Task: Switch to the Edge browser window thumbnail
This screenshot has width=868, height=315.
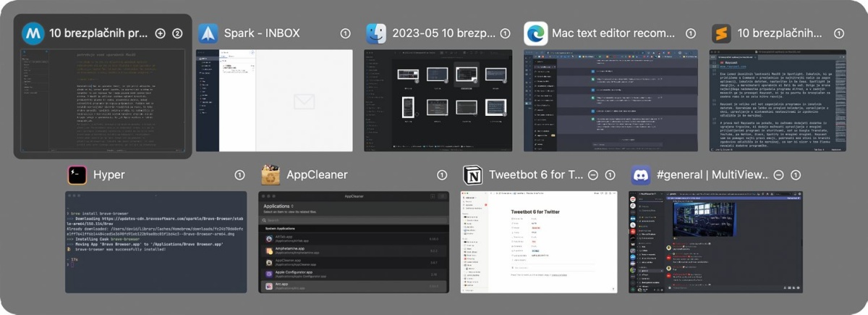Action: tap(610, 101)
